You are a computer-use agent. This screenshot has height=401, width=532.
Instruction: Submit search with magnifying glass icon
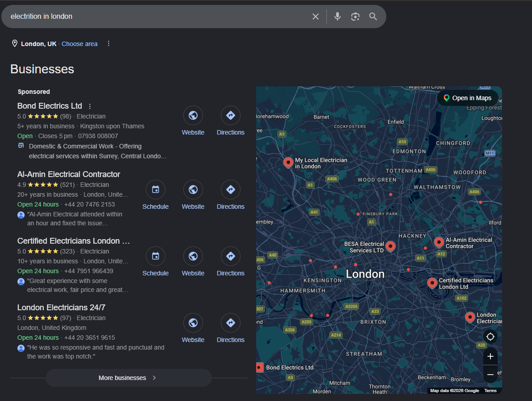click(x=373, y=17)
